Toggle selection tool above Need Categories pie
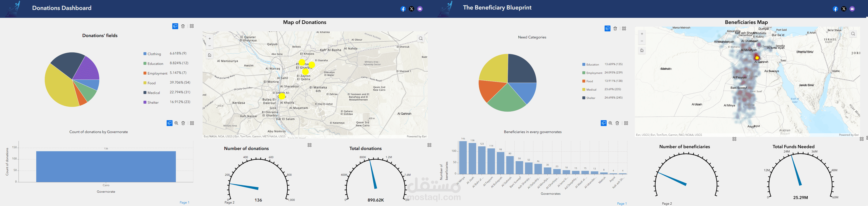868x206 pixels. [608, 29]
